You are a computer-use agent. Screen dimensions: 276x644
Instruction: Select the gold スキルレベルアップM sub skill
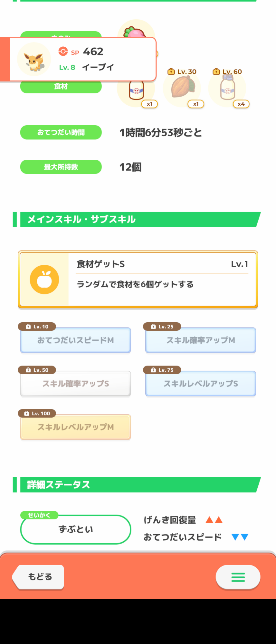click(76, 427)
